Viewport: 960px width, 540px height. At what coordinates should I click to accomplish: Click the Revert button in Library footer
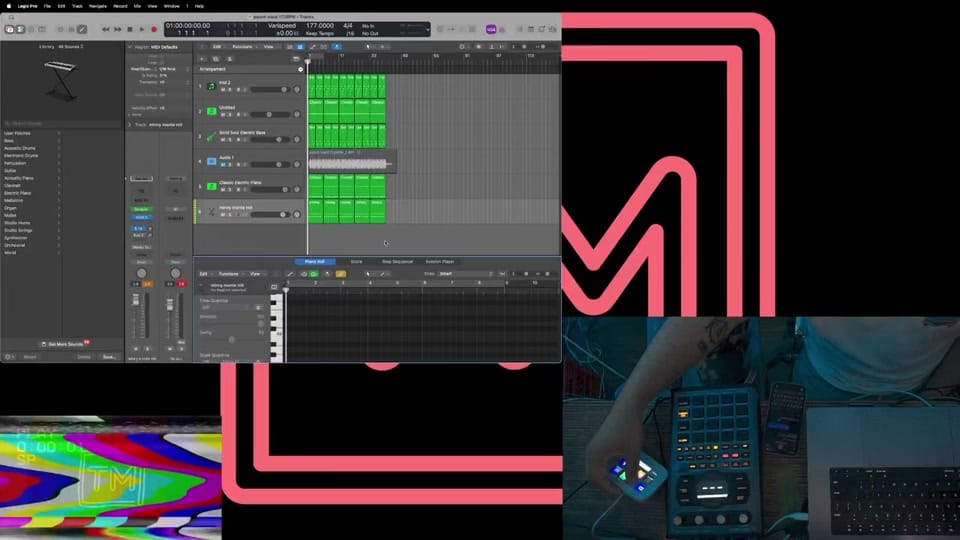(29, 356)
